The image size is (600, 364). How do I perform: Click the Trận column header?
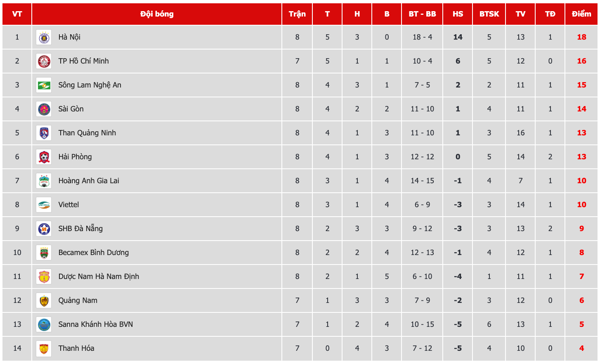tap(297, 14)
